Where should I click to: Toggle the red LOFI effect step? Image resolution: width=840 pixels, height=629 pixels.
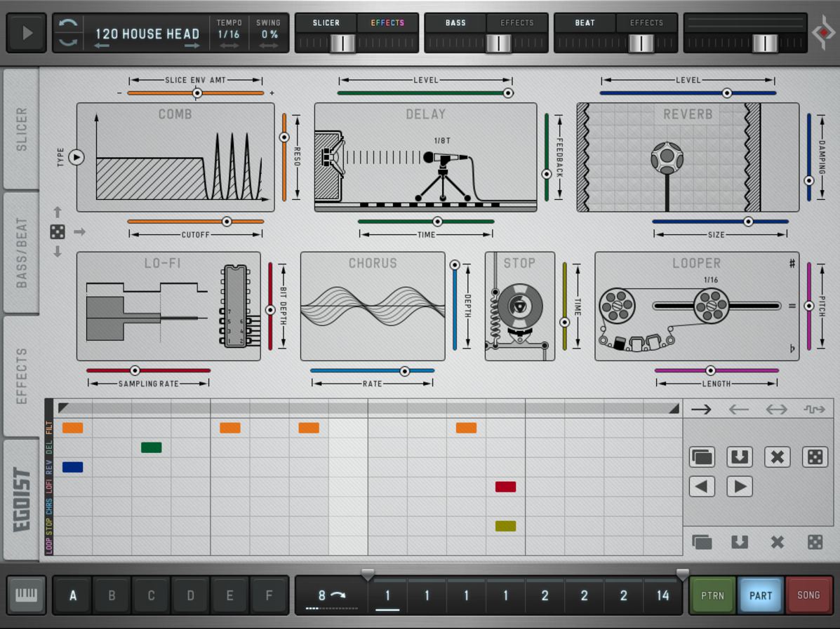pyautogui.click(x=505, y=487)
